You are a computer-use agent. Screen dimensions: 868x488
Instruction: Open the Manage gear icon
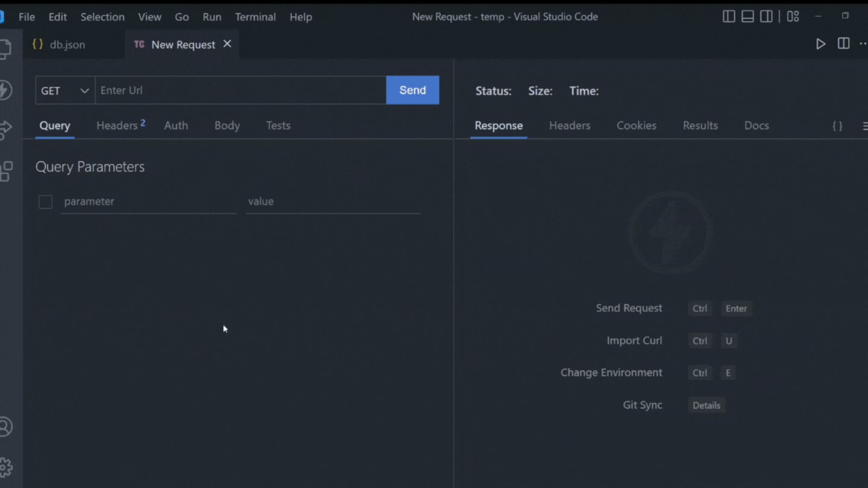pyautogui.click(x=5, y=467)
